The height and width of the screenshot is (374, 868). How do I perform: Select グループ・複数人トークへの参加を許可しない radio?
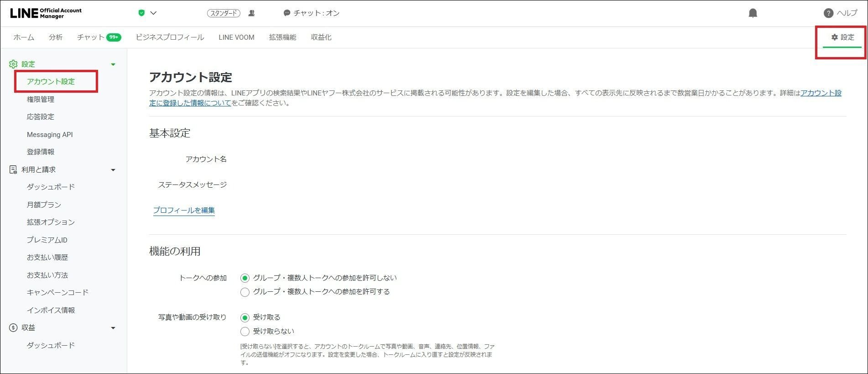point(245,278)
